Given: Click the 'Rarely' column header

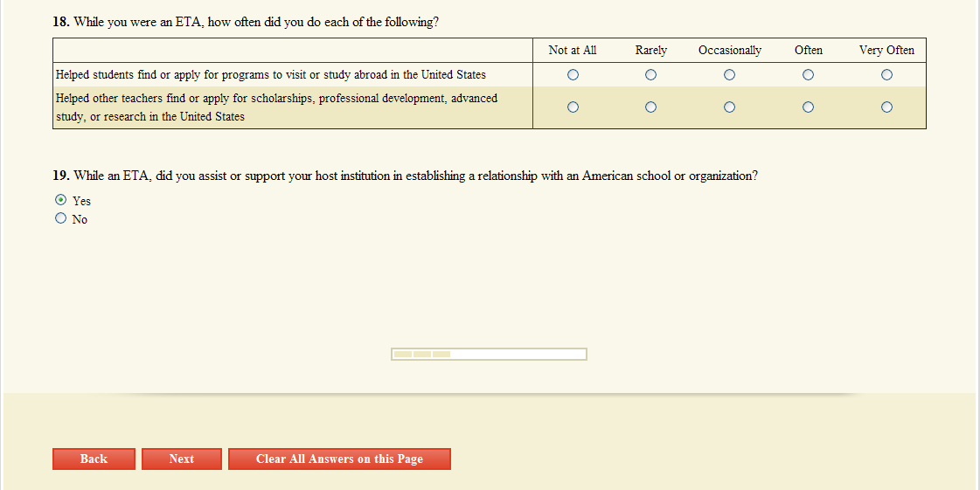Looking at the screenshot, I should 651,51.
